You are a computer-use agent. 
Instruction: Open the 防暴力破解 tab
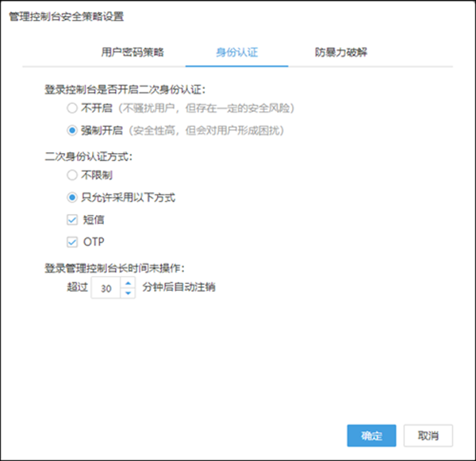click(x=340, y=52)
